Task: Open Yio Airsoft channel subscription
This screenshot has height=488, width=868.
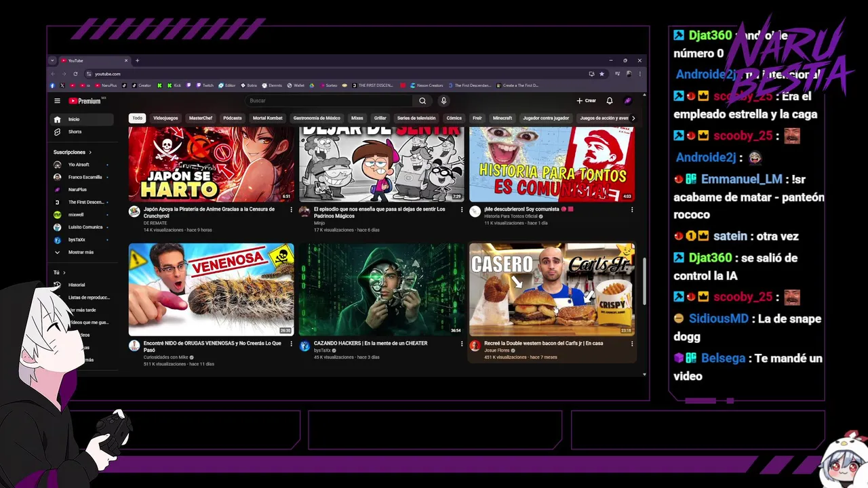Action: pyautogui.click(x=83, y=165)
